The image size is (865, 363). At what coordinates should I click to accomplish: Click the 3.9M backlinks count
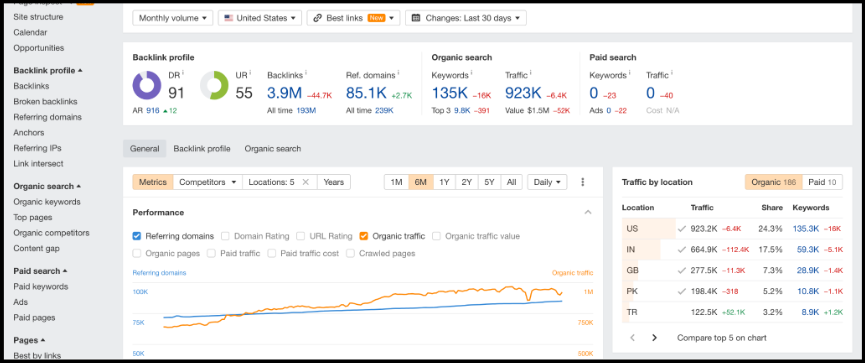[284, 93]
